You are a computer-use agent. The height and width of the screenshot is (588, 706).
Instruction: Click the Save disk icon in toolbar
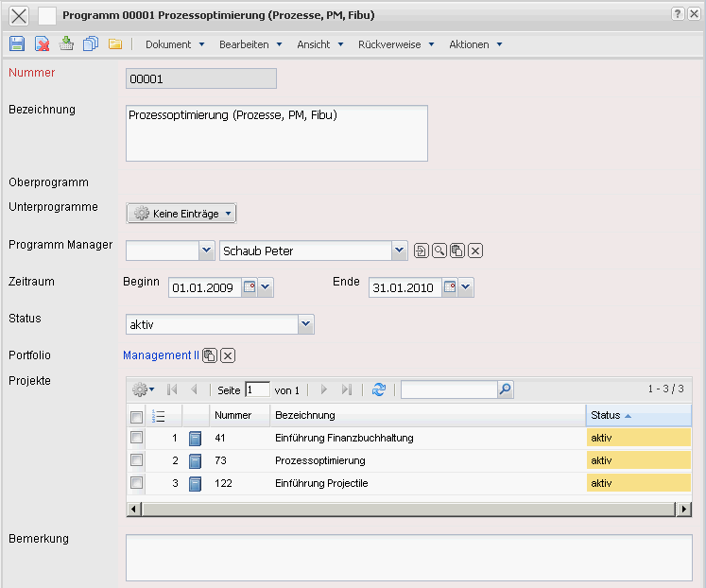(x=17, y=44)
